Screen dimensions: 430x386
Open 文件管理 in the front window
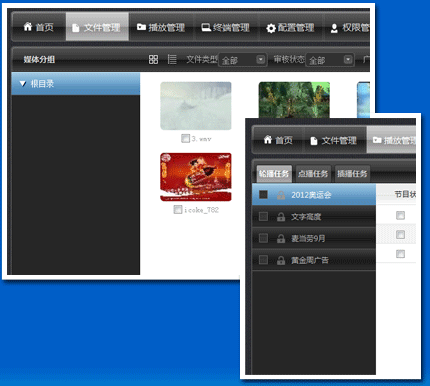334,141
